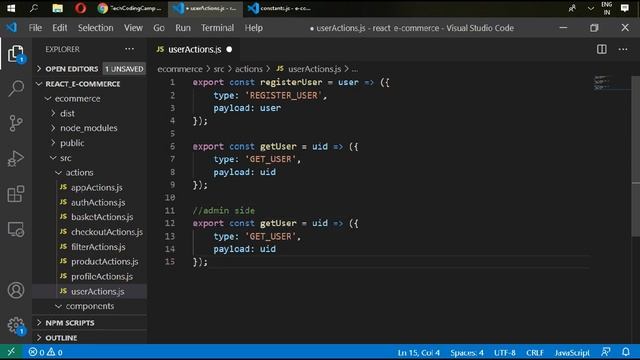This screenshot has width=640, height=360.
Task: Click the Explorer more actions ellipsis
Action: coord(129,49)
